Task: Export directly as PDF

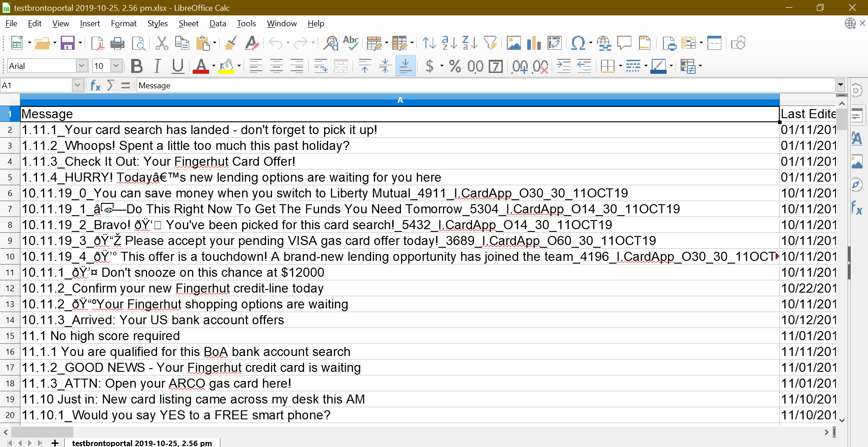Action: (98, 43)
